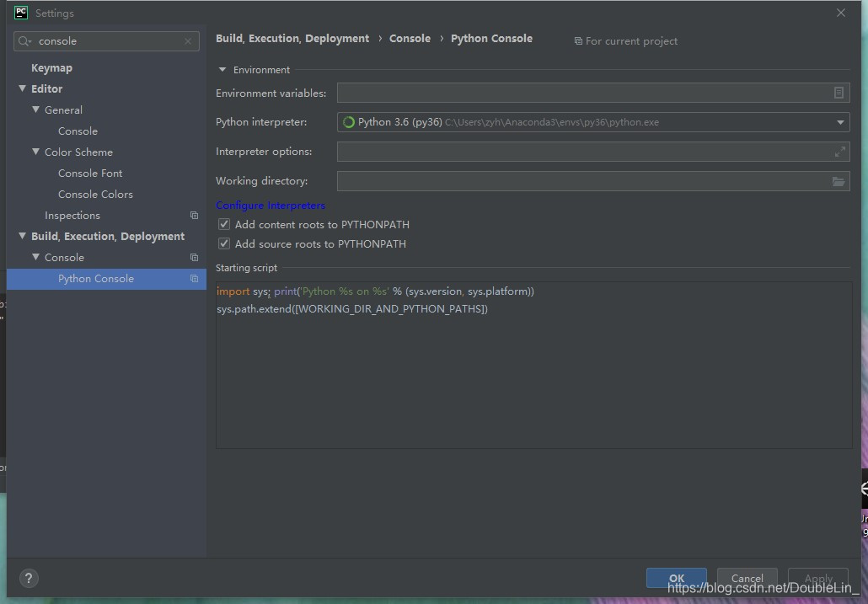
Task: Clear the console search field
Action: 188,41
